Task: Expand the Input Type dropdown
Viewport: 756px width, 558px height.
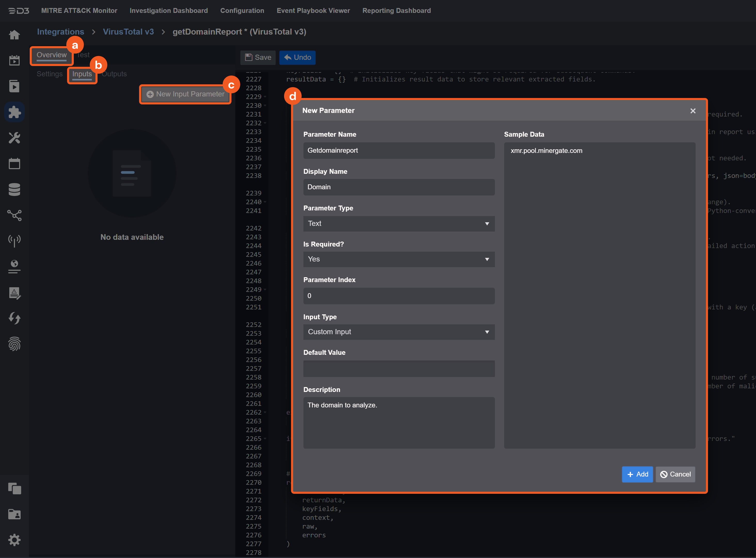Action: pos(398,332)
